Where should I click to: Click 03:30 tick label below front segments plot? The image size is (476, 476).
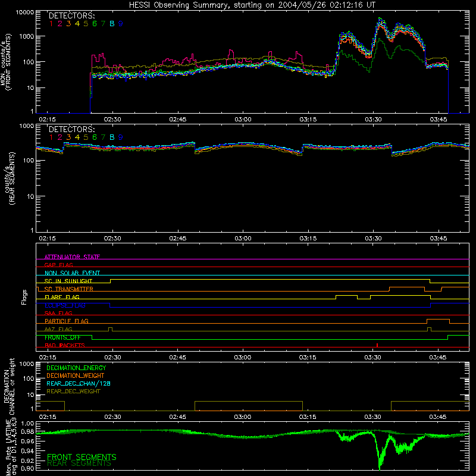373,120
